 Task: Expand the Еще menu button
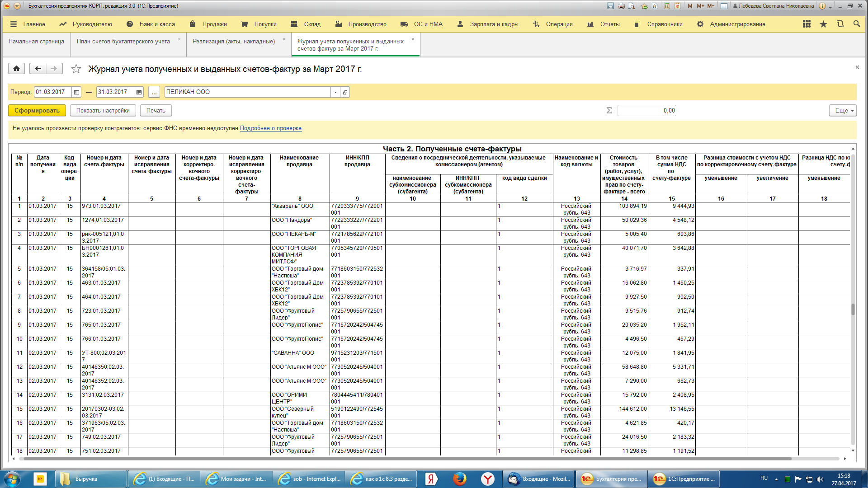pyautogui.click(x=843, y=111)
